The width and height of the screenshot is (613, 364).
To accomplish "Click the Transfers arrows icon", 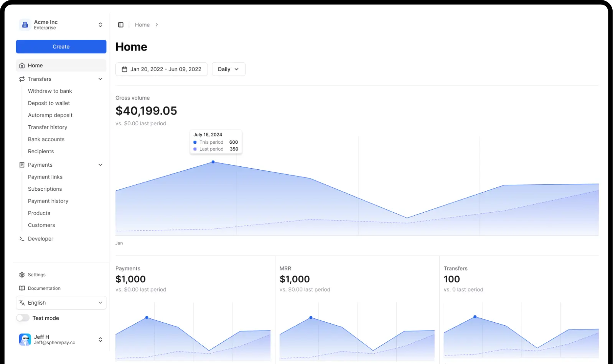I will click(22, 79).
